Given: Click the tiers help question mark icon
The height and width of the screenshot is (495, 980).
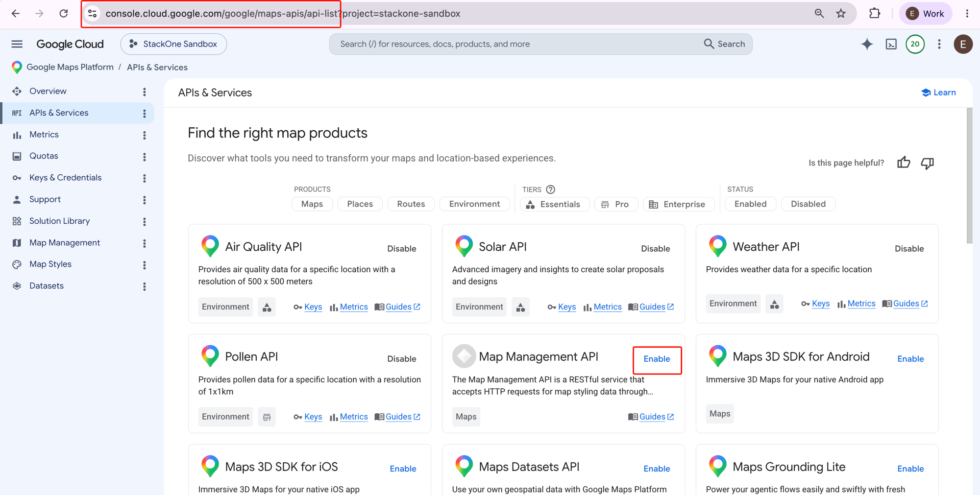Looking at the screenshot, I should click(550, 189).
